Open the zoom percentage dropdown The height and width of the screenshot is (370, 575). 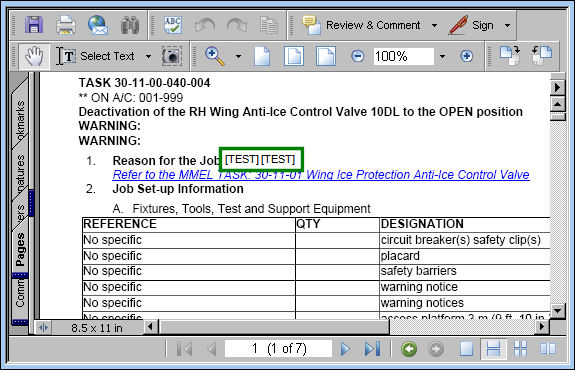point(442,56)
